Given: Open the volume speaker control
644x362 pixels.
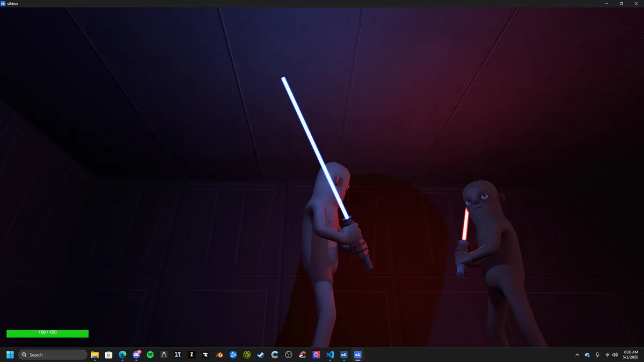Looking at the screenshot, I should coord(614,354).
